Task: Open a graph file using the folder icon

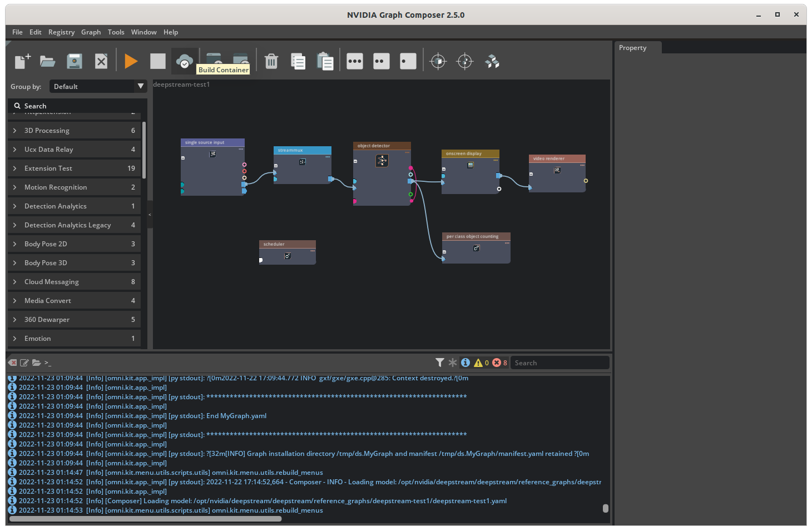Action: (48, 61)
